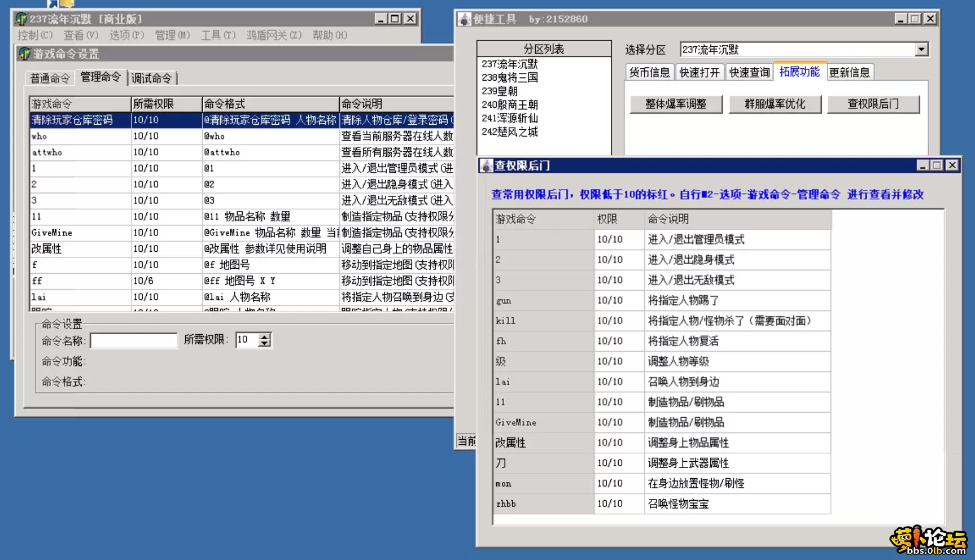Click the 群服爆率优化 button
The height and width of the screenshot is (560, 975).
pyautogui.click(x=775, y=104)
